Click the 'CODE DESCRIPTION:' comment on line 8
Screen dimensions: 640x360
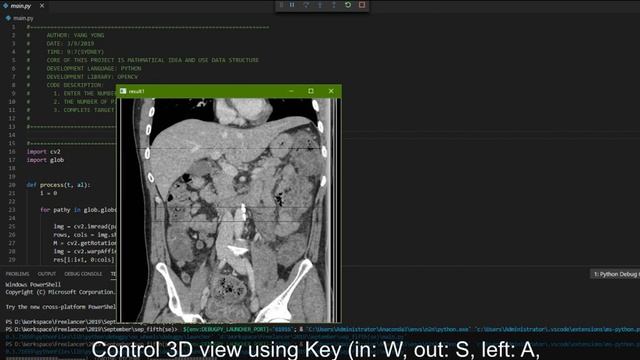pos(75,85)
